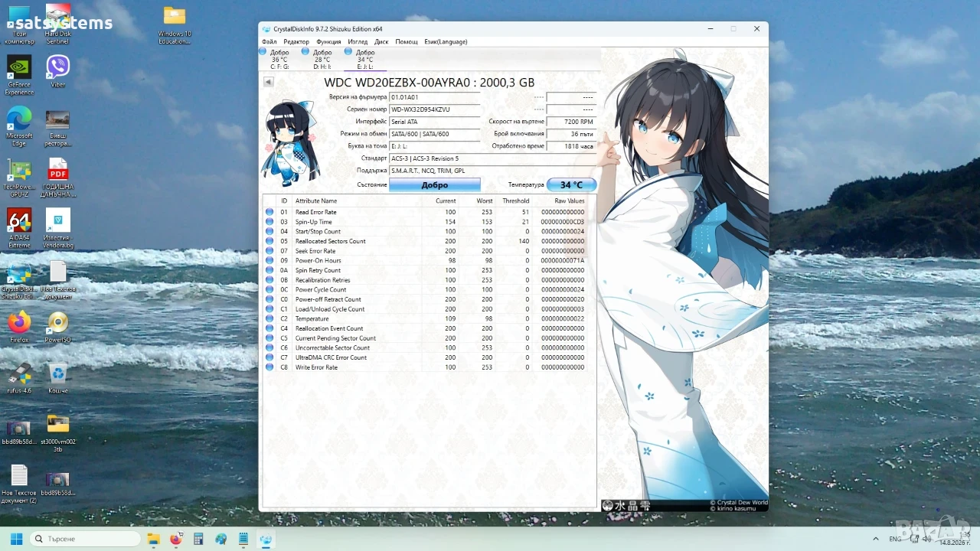Screen dimensions: 980x551
Task: Click the taskbar search box Търсене
Action: [85, 539]
